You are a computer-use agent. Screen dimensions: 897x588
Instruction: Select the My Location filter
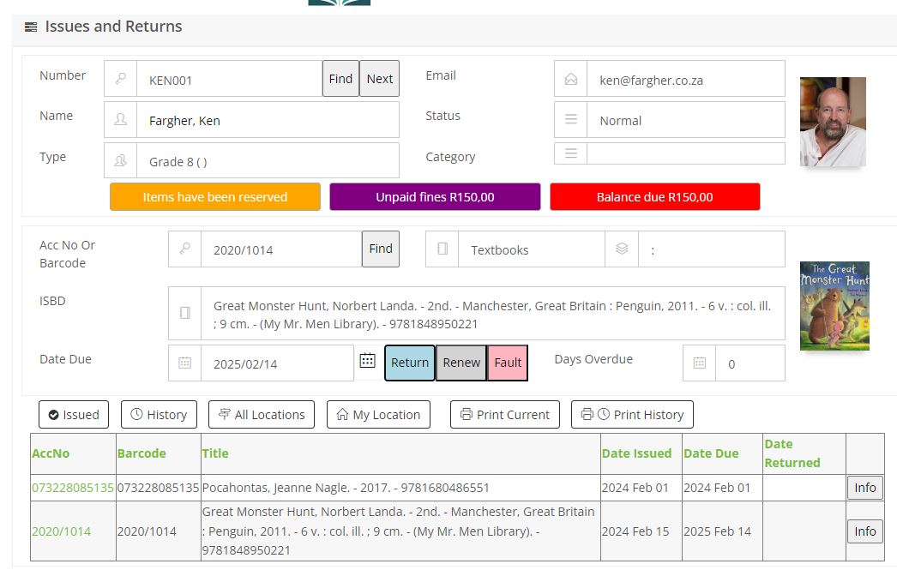tap(378, 415)
